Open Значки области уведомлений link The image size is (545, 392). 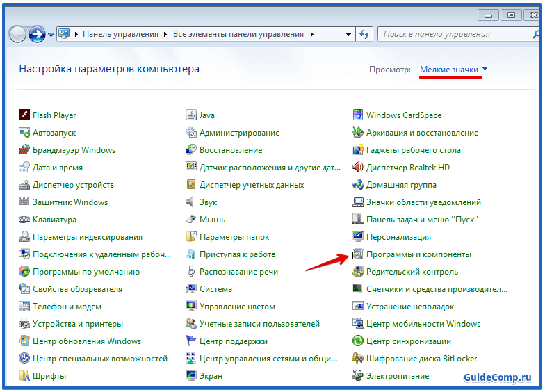click(423, 202)
